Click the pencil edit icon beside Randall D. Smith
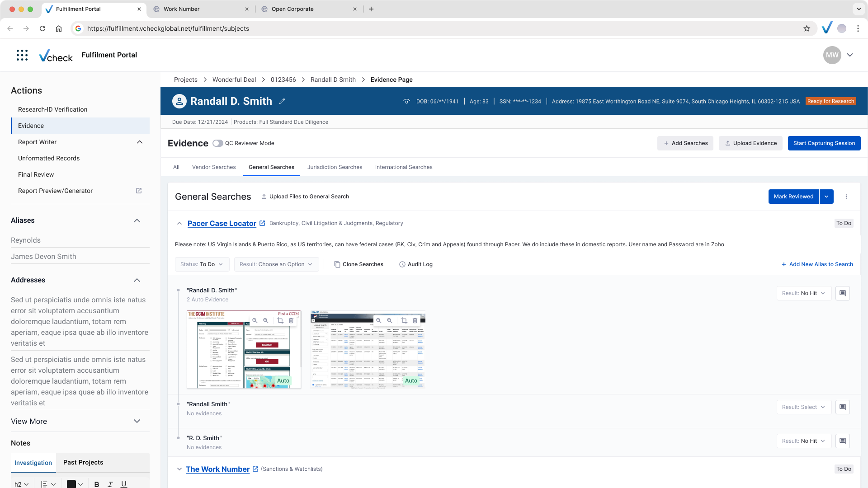This screenshot has width=868, height=488. pos(282,101)
